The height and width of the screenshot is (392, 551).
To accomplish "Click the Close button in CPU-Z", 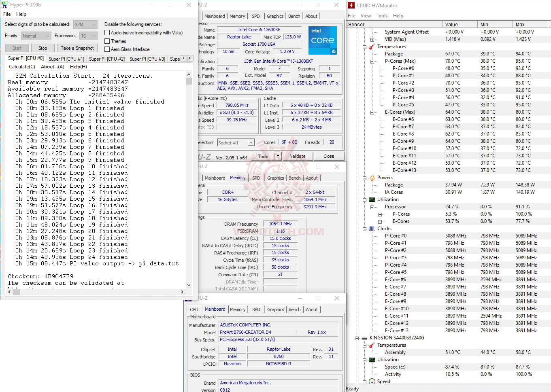I will tap(329, 156).
